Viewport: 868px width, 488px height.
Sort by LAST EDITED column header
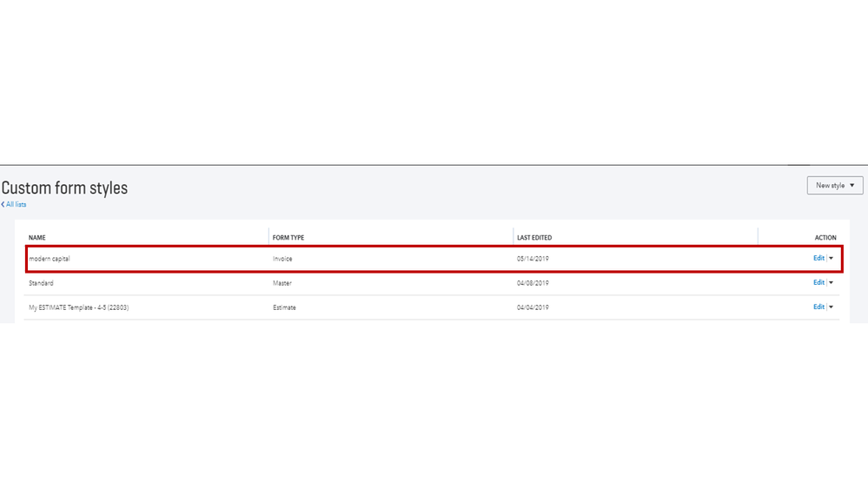coord(534,237)
